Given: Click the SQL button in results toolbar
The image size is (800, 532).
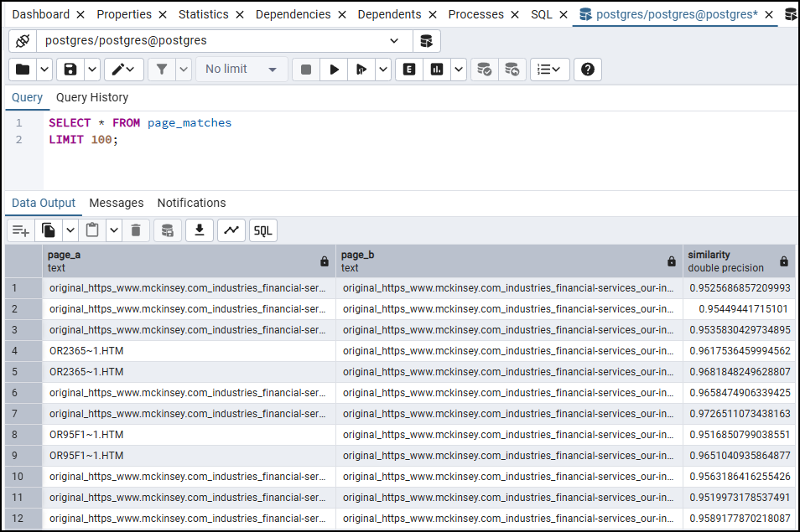Looking at the screenshot, I should click(262, 231).
